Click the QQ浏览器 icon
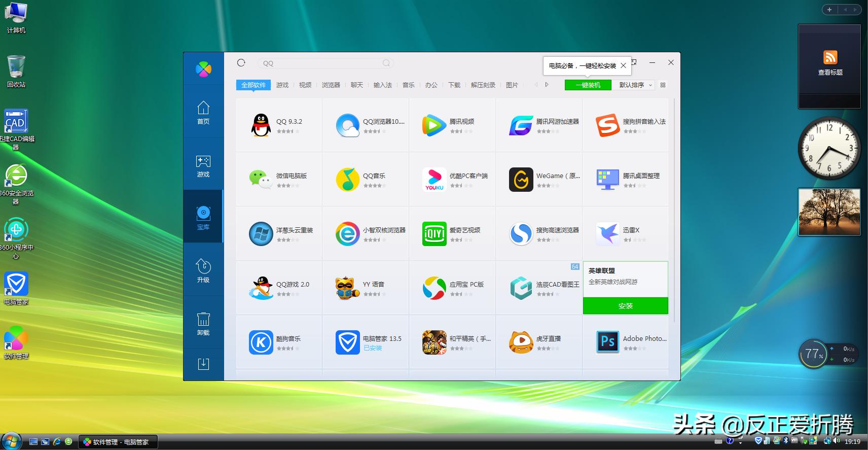The height and width of the screenshot is (450, 868). click(x=347, y=125)
